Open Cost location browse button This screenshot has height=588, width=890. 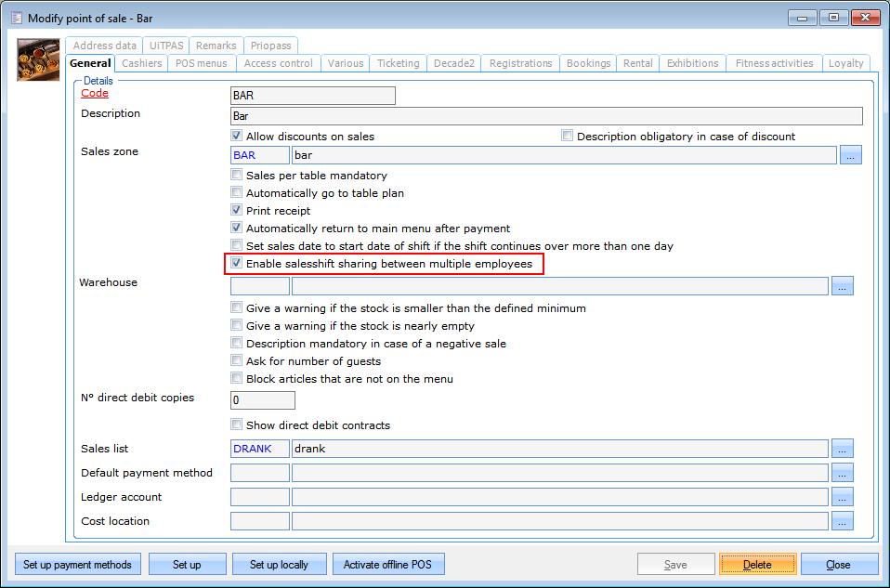(842, 522)
